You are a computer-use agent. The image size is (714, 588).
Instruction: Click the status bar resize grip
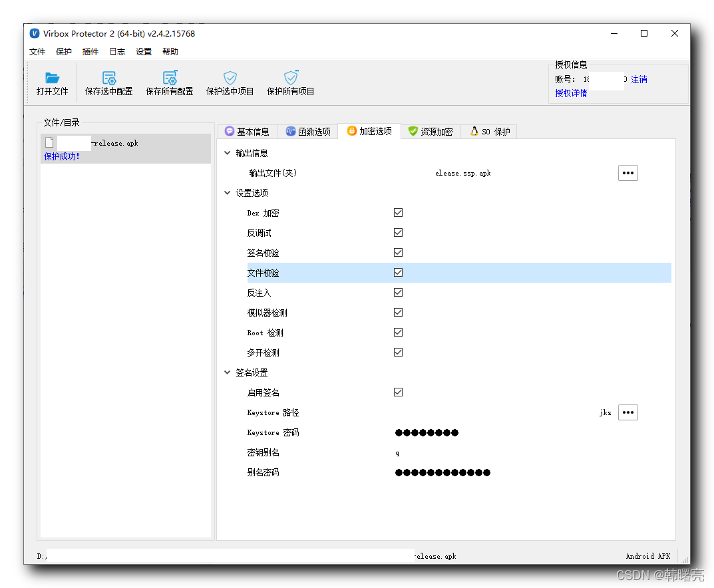[685, 559]
